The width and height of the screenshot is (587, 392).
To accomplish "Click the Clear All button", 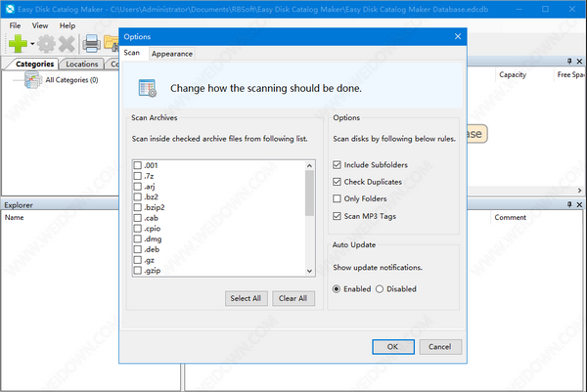I will point(293,298).
